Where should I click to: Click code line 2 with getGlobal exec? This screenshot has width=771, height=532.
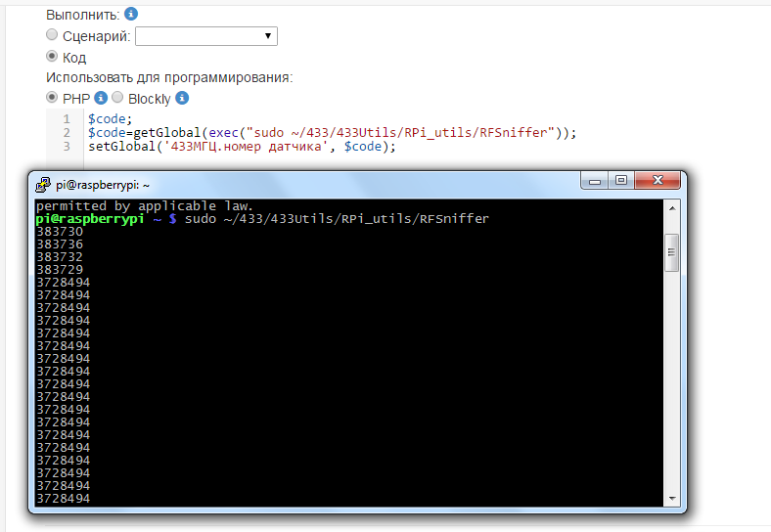(332, 133)
